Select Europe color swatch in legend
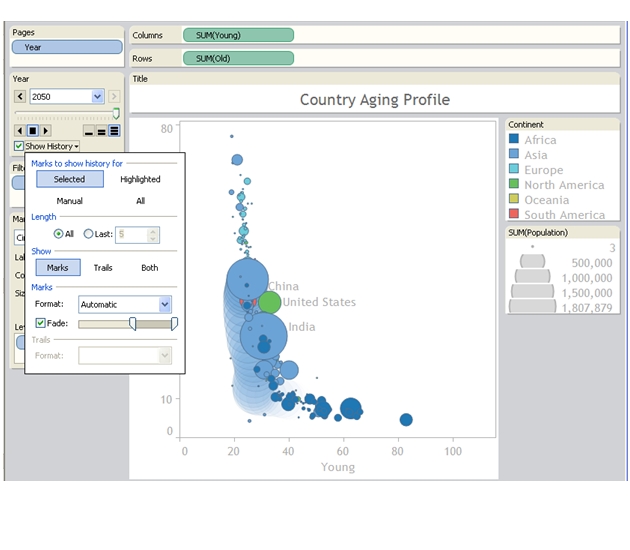 [513, 168]
